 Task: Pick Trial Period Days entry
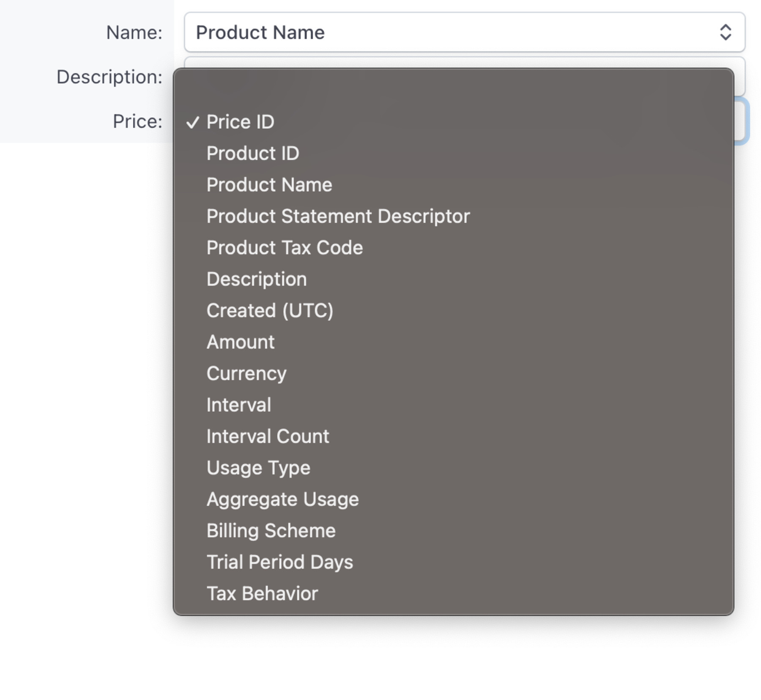pos(279,561)
